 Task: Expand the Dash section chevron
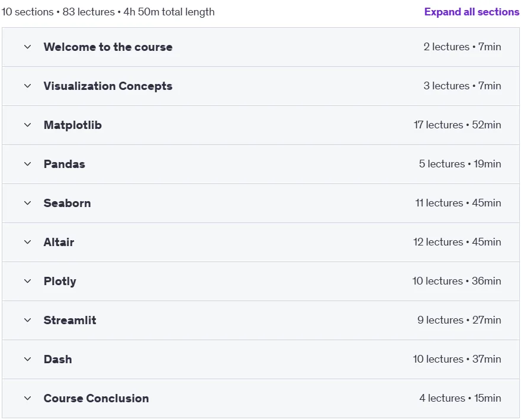(28, 359)
